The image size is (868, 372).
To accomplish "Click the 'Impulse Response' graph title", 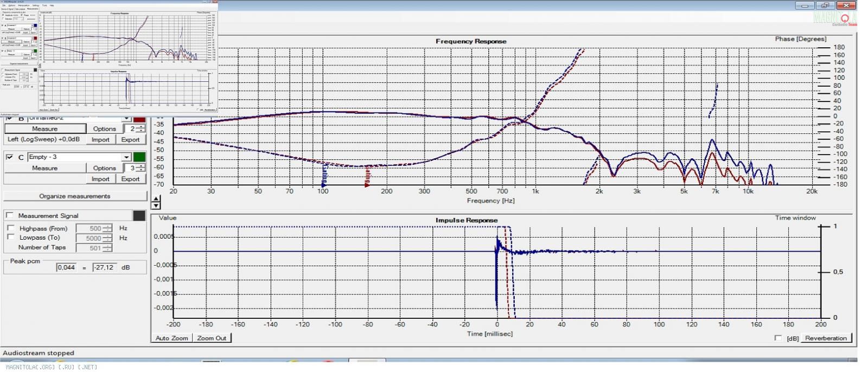I will tap(467, 220).
